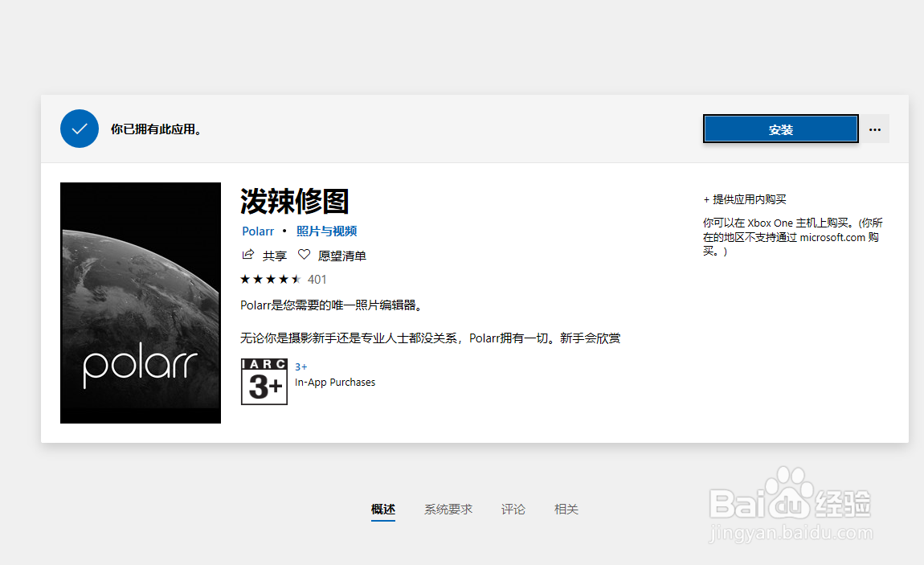This screenshot has width=924, height=565.
Task: Click the 401 ratings count
Action: click(317, 279)
